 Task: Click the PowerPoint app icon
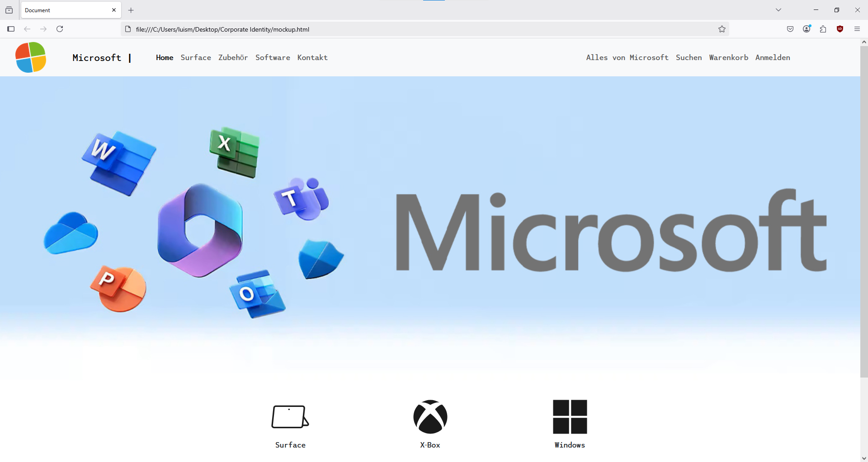click(118, 289)
